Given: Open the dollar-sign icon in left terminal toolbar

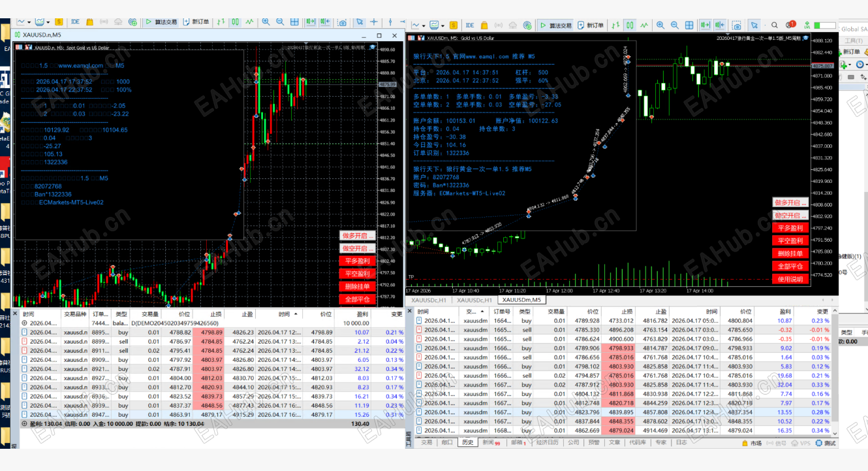Looking at the screenshot, I should click(x=59, y=22).
